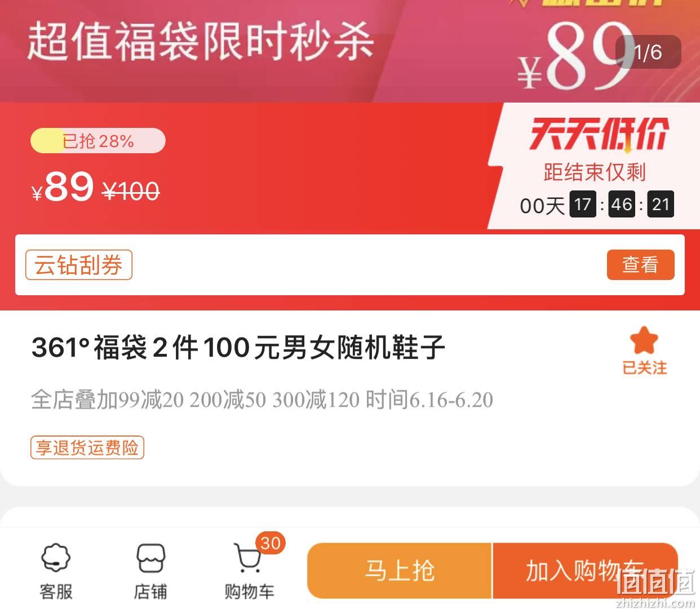Tap the 已抢28% progress bar
700x613 pixels.
[98, 141]
